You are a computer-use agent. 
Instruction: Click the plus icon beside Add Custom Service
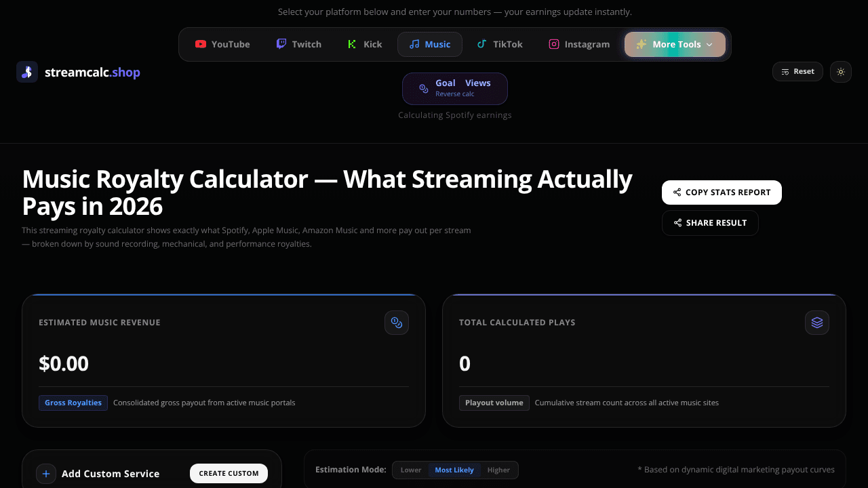coord(46,474)
